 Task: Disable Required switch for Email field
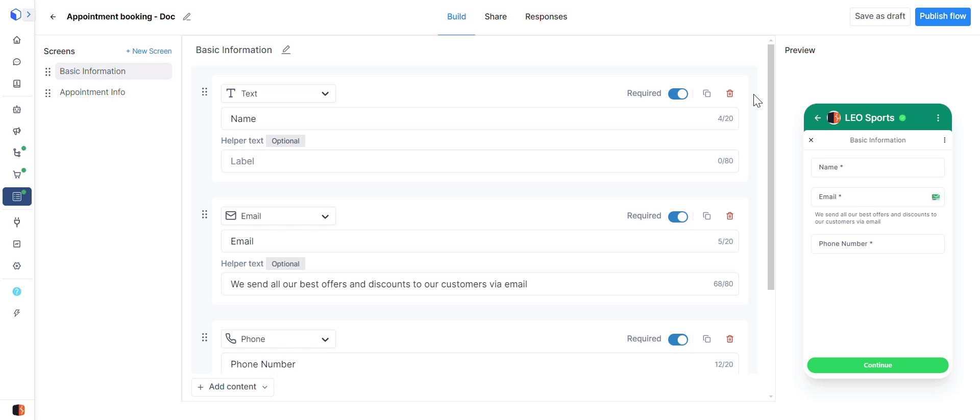click(678, 216)
